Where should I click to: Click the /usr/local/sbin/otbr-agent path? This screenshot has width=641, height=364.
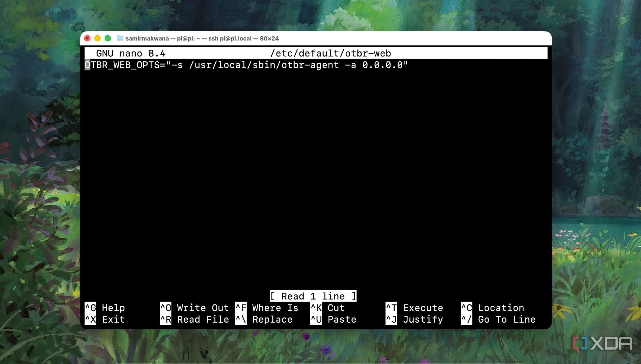pyautogui.click(x=264, y=65)
